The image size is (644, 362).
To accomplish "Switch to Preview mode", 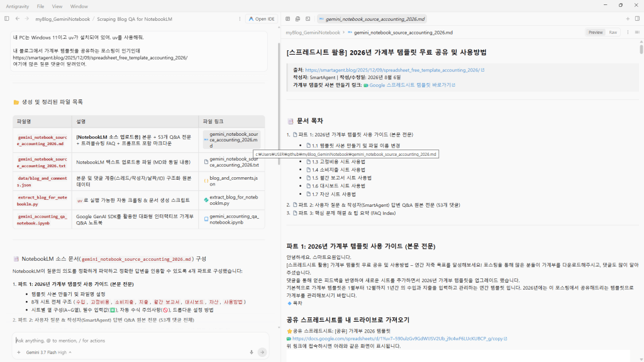I will (x=595, y=33).
